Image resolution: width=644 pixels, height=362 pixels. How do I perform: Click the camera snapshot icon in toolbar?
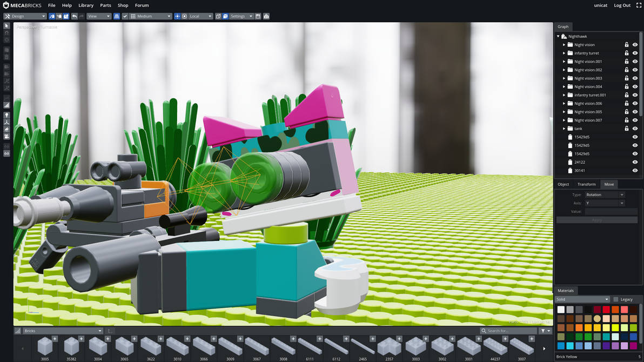coord(266,16)
